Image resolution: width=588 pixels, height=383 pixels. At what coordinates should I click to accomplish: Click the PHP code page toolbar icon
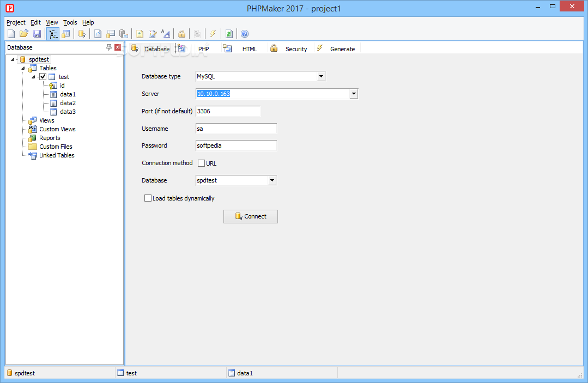(98, 34)
